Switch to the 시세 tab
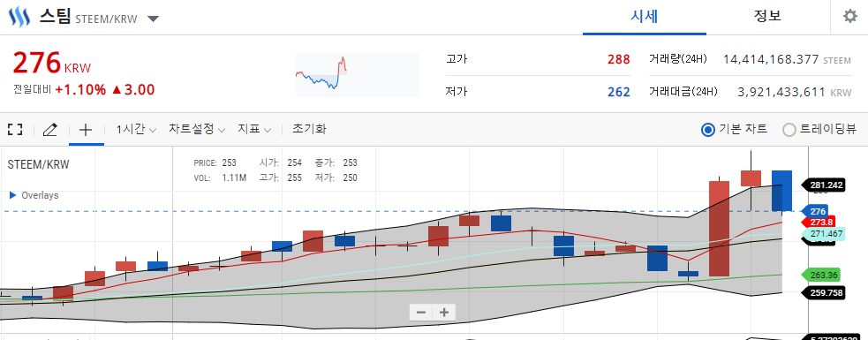This screenshot has width=868, height=340. (645, 16)
